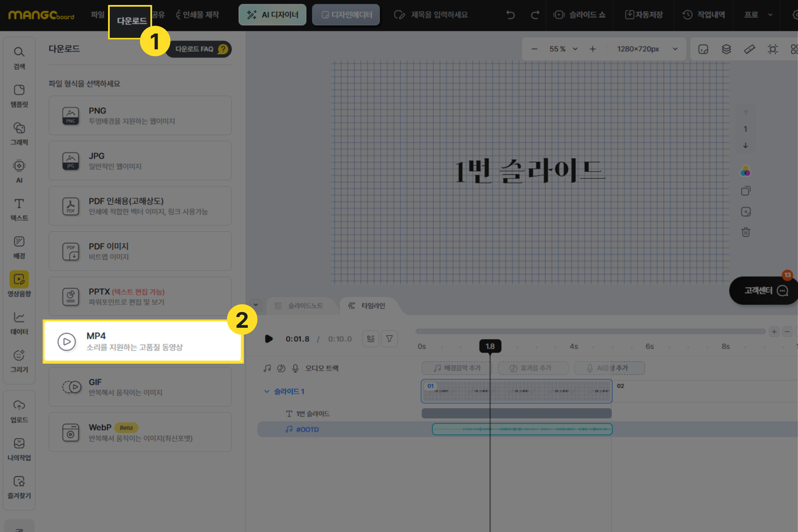Open the 55% zoom dropdown

(563, 49)
